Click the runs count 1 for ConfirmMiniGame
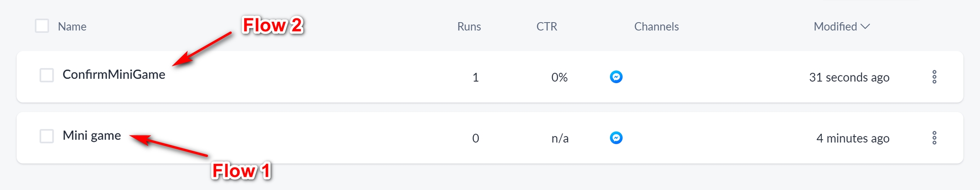 (476, 77)
